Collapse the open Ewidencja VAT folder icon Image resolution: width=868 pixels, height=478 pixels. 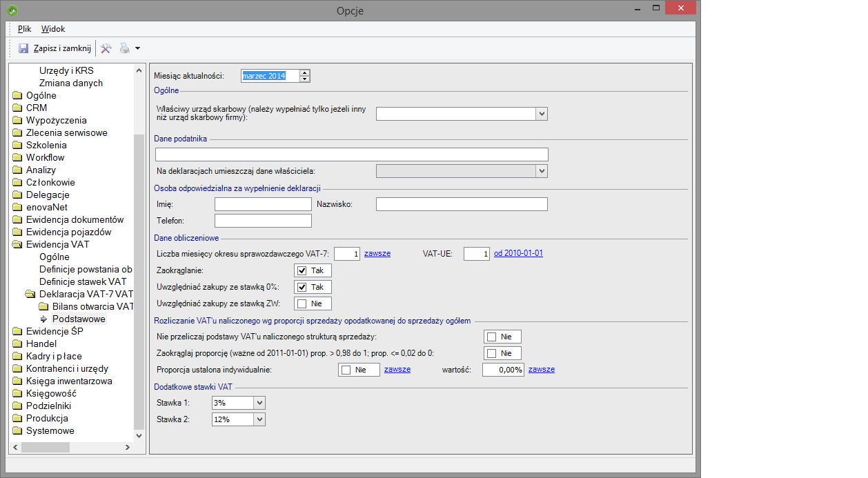[x=18, y=245]
